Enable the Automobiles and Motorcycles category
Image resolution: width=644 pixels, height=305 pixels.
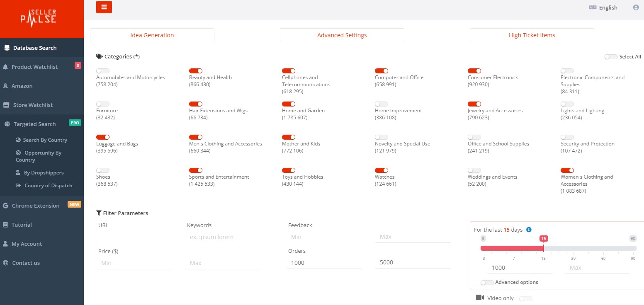click(102, 71)
